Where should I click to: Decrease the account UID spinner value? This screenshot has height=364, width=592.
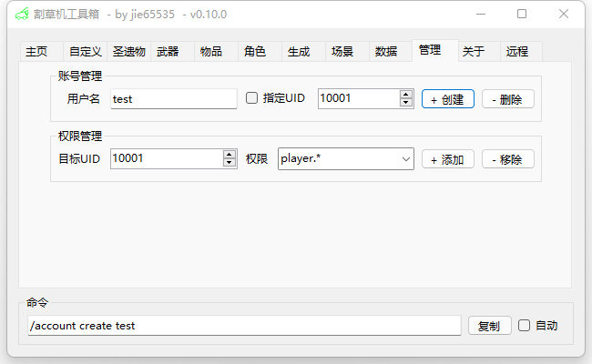pyautogui.click(x=406, y=103)
